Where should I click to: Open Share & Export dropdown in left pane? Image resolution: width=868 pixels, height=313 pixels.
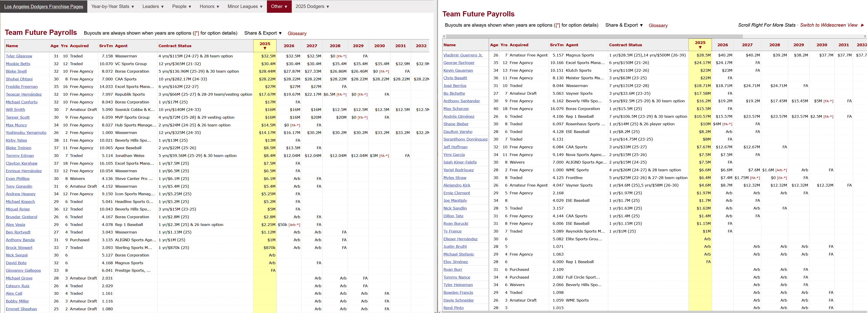click(263, 33)
